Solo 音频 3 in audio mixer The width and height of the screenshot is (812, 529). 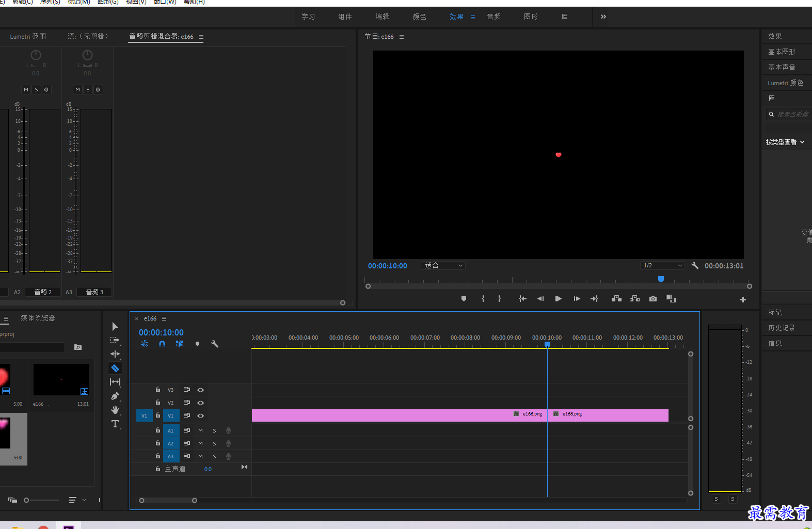coord(88,90)
